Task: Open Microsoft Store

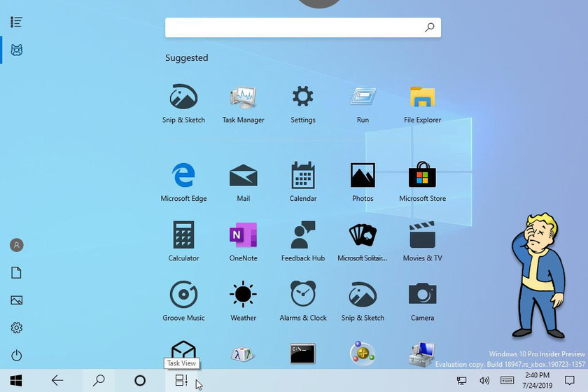Action: 422,182
